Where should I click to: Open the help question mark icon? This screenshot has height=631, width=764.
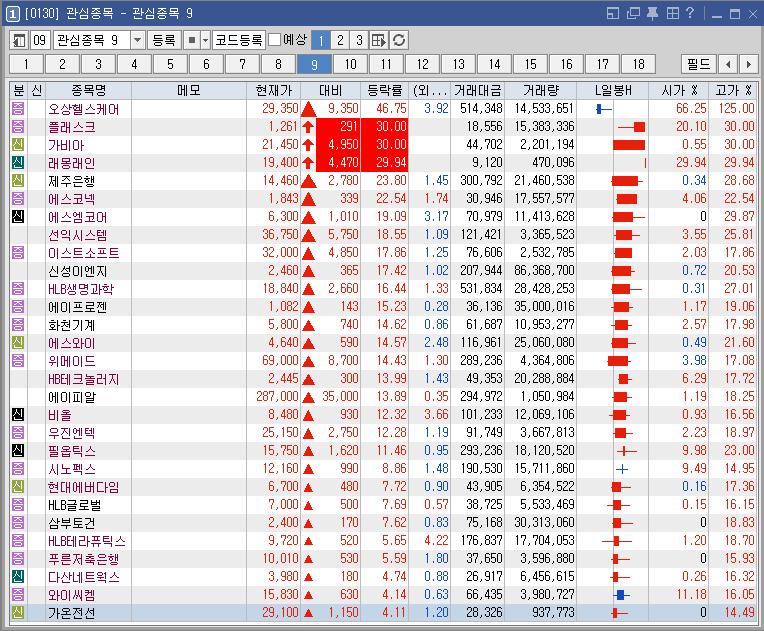click(x=689, y=13)
